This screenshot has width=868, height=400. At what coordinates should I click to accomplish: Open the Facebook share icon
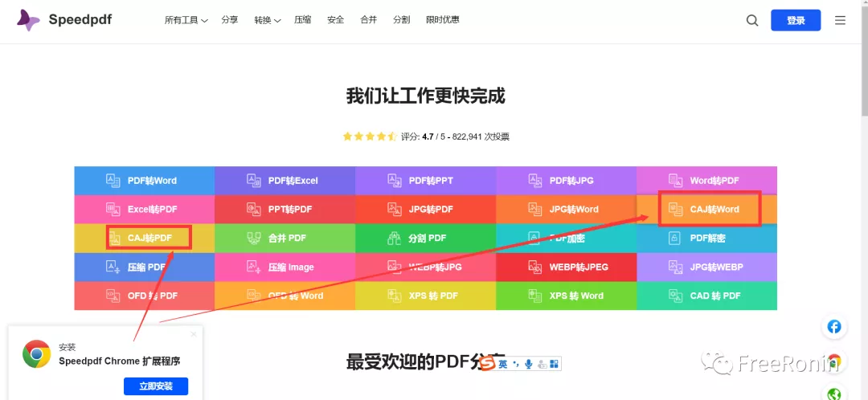click(834, 327)
